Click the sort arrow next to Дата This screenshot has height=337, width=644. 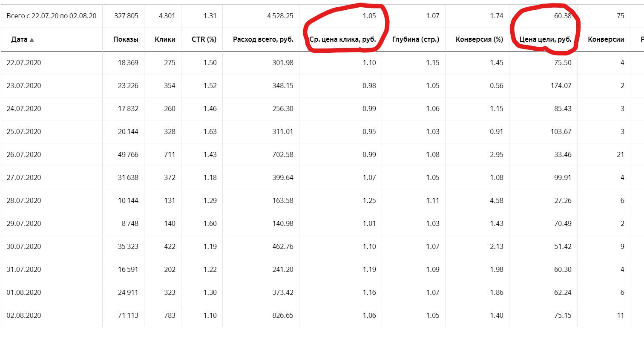(32, 40)
